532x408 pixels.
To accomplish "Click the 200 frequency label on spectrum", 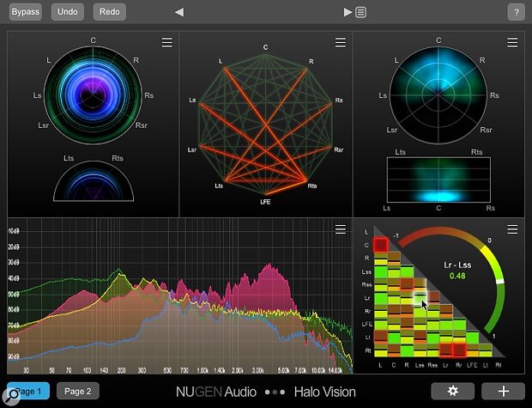I will click(121, 370).
